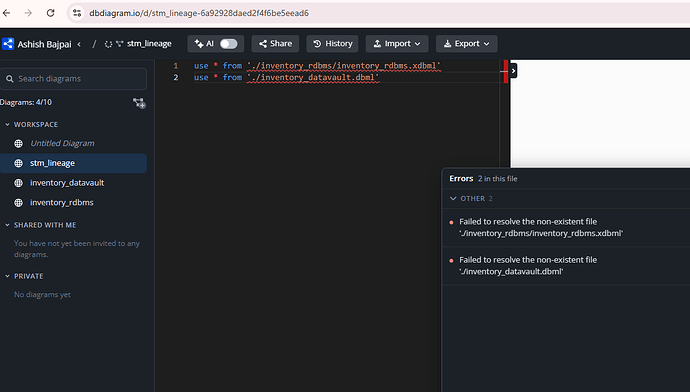Click the browser forward arrow

click(x=28, y=13)
